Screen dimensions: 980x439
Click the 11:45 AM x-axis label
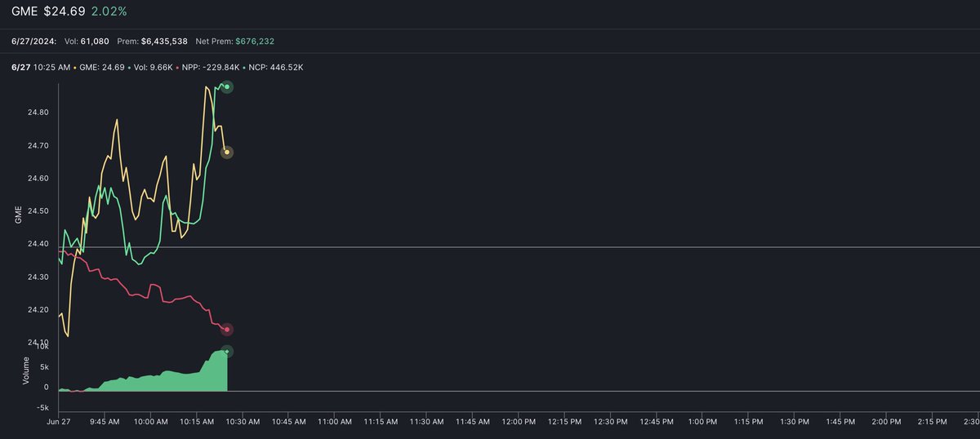[473, 423]
